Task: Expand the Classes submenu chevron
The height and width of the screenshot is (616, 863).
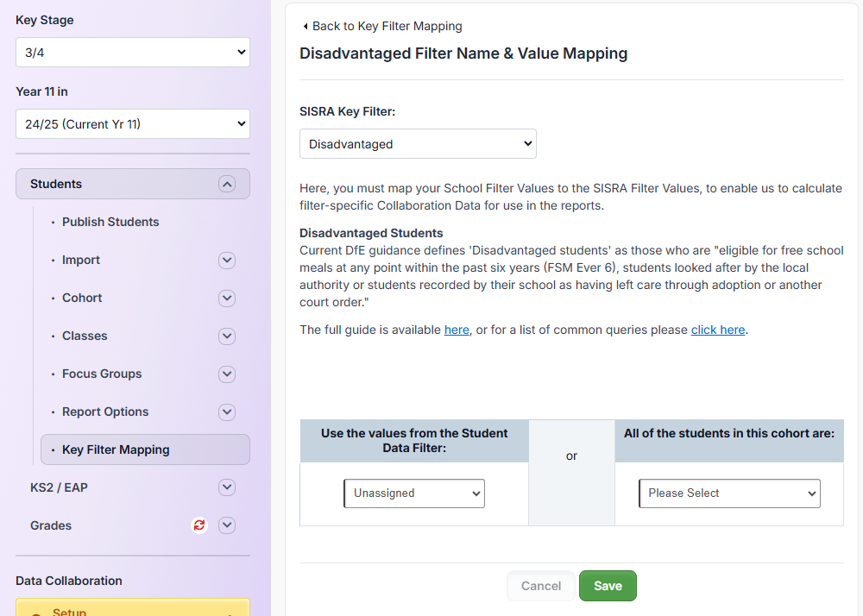Action: coord(227,336)
